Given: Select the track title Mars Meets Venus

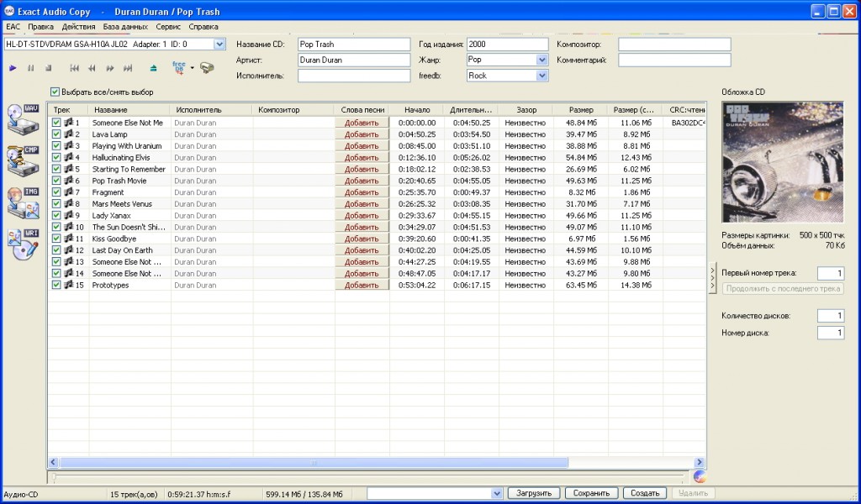Looking at the screenshot, I should pyautogui.click(x=122, y=204).
